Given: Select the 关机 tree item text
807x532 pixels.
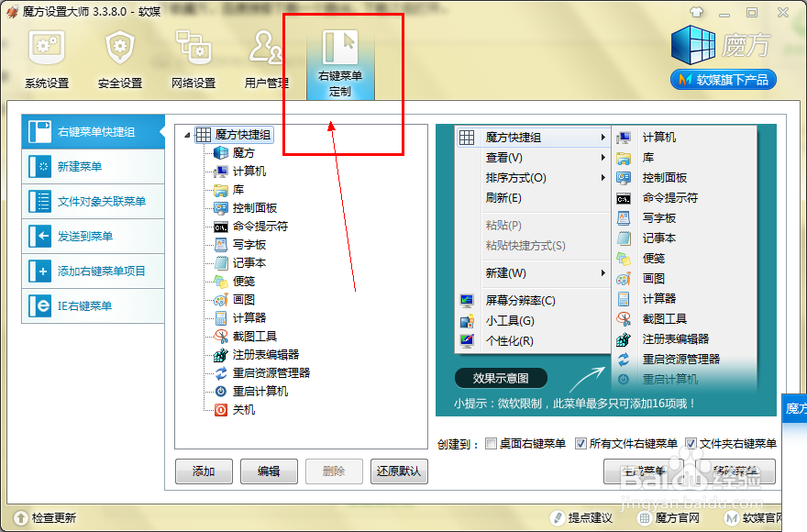Looking at the screenshot, I should (243, 410).
